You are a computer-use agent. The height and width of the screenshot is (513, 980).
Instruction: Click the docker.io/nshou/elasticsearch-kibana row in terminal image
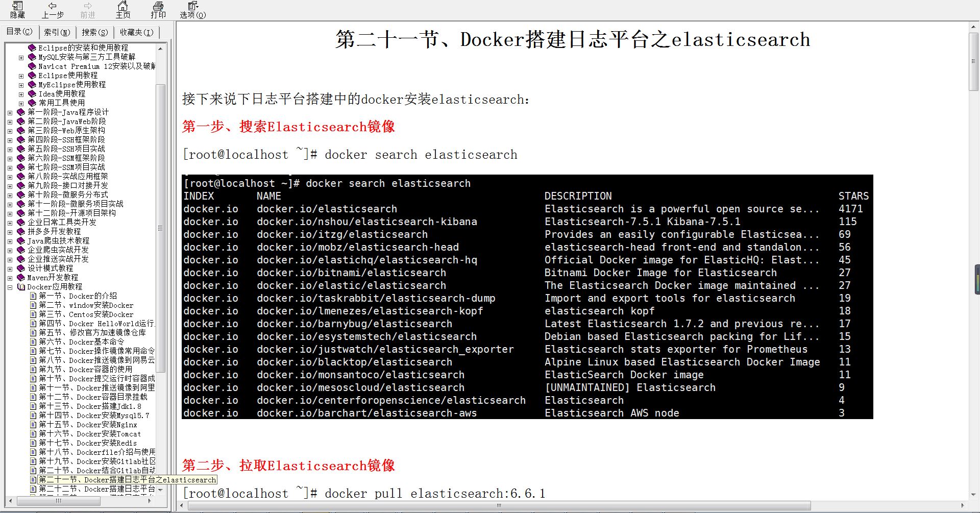(527, 222)
